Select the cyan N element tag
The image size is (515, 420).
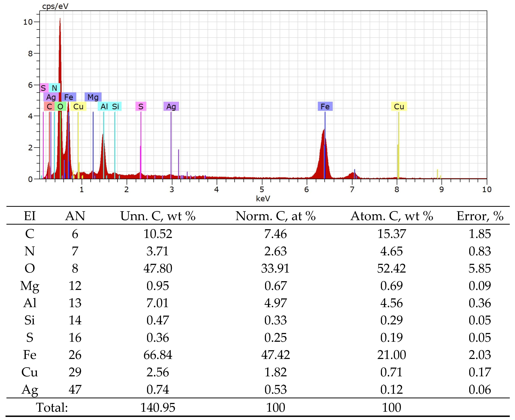(x=55, y=88)
